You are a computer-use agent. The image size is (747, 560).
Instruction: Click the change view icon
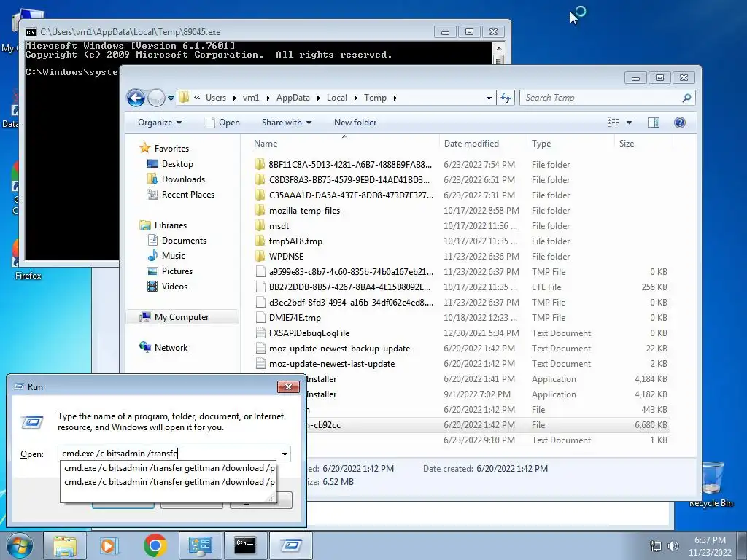tap(613, 122)
